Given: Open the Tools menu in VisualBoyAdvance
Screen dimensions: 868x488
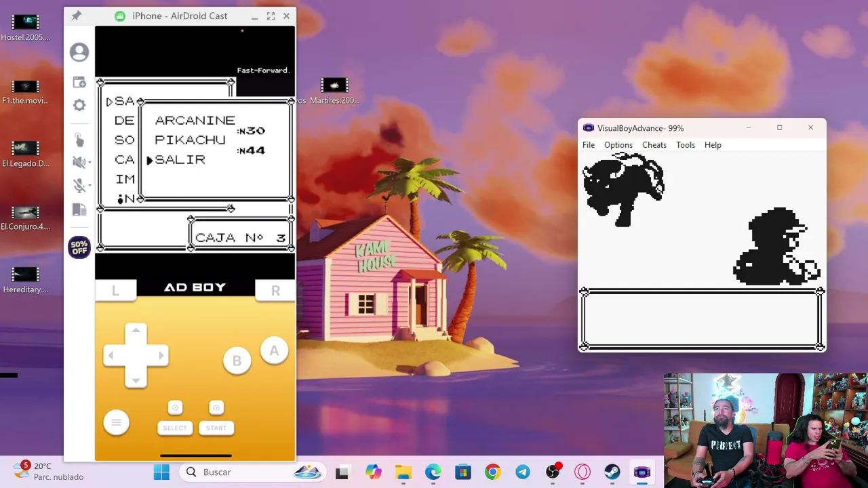Looking at the screenshot, I should tap(686, 145).
